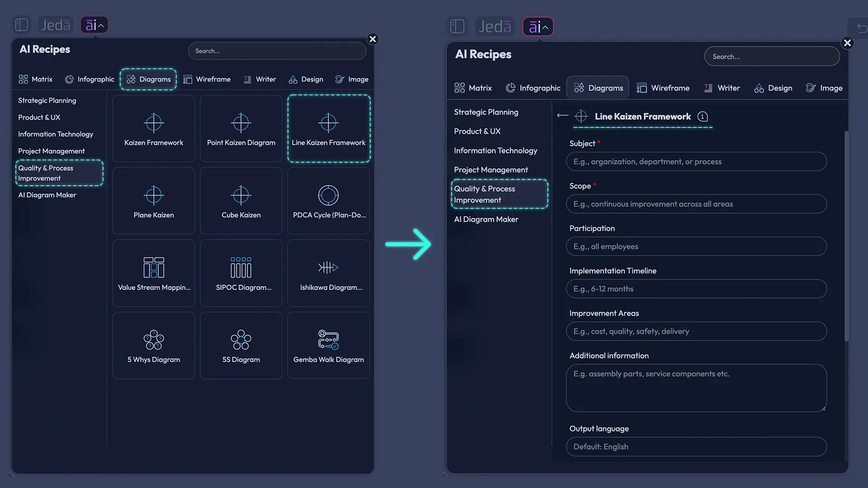Focus the Scope input field

696,204
